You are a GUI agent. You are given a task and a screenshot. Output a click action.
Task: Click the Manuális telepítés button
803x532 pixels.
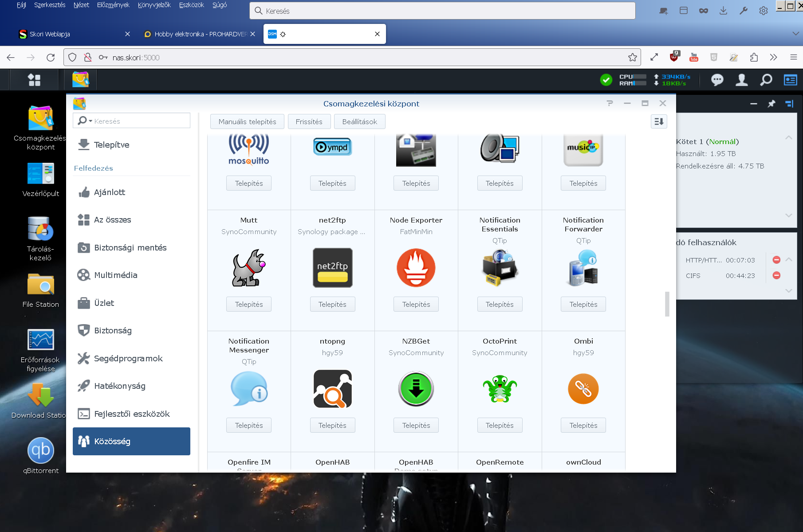coord(247,121)
